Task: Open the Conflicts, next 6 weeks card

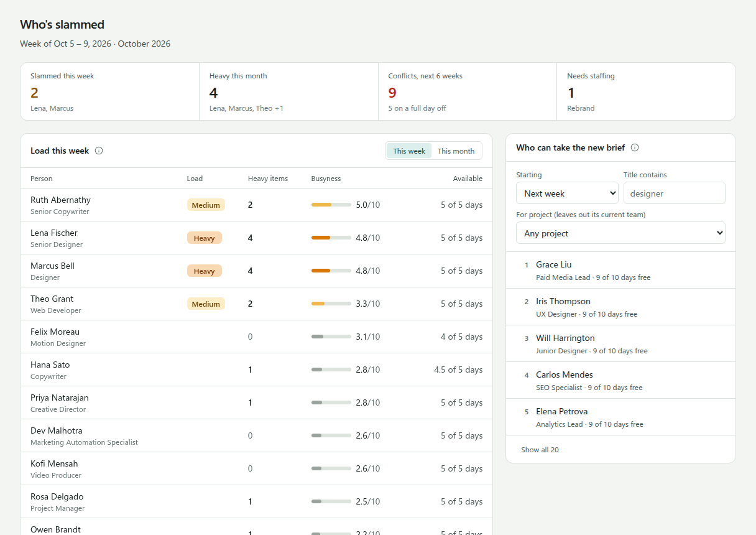Action: 468,91
